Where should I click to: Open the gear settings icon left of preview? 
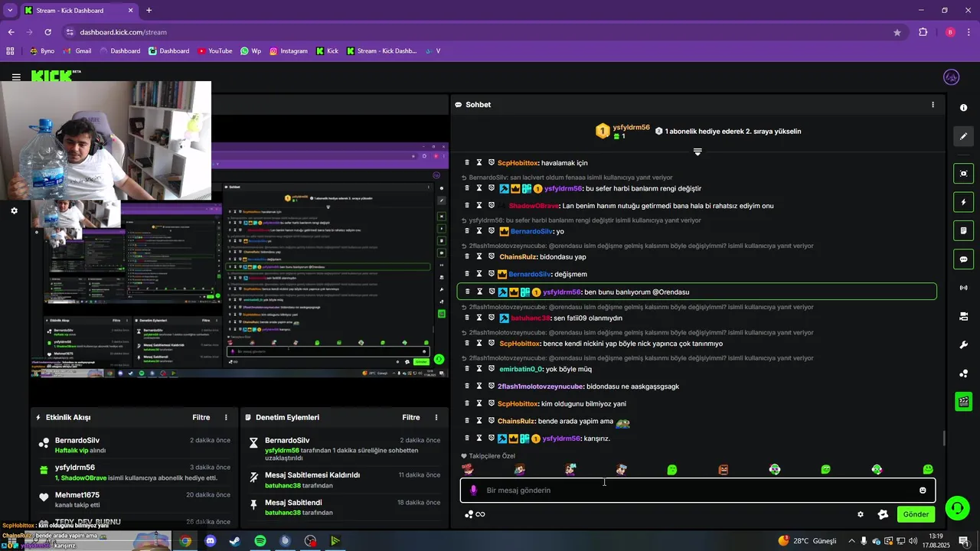tap(14, 210)
